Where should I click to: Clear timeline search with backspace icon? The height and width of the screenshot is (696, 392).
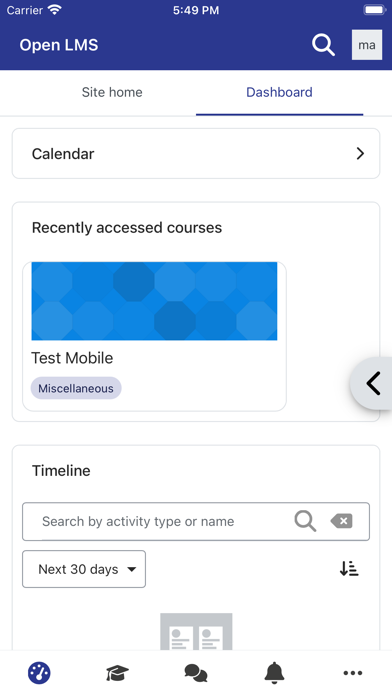341,521
